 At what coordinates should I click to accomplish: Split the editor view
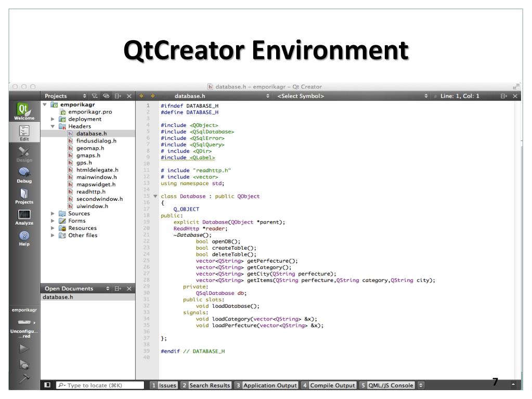tap(504, 96)
